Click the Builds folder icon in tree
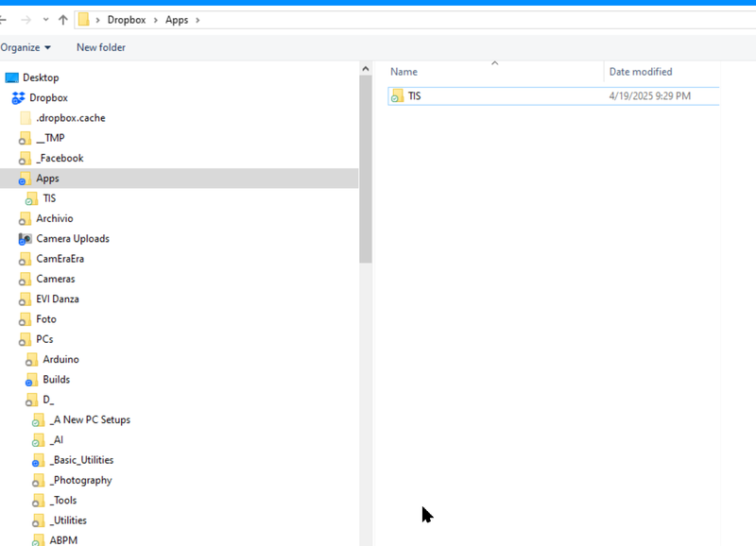Screen dimensions: 756x546 pyautogui.click(x=32, y=380)
